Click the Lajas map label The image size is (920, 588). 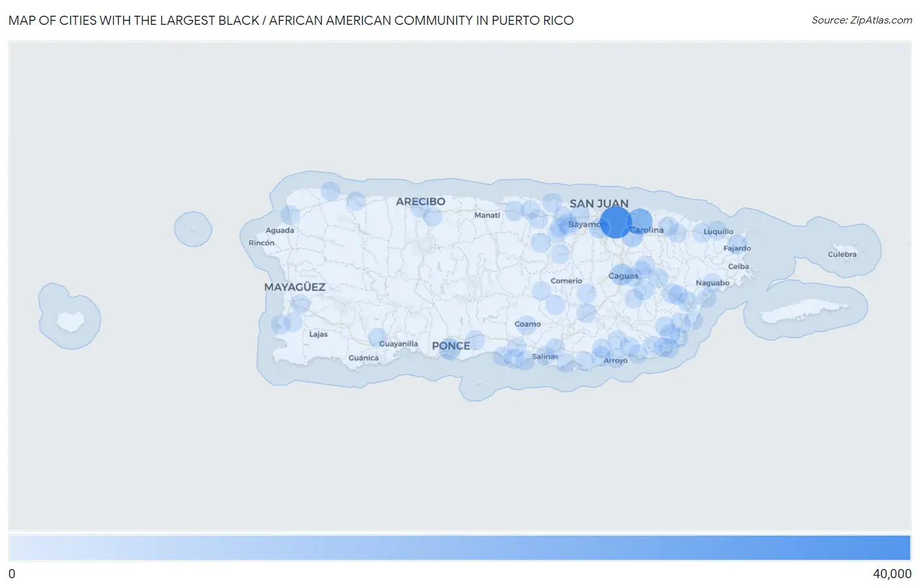pyautogui.click(x=318, y=334)
